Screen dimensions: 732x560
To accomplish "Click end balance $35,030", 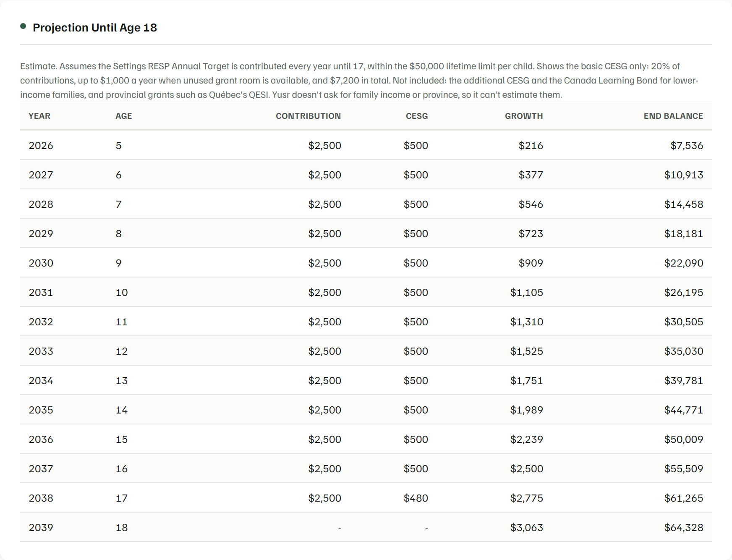I will [684, 351].
